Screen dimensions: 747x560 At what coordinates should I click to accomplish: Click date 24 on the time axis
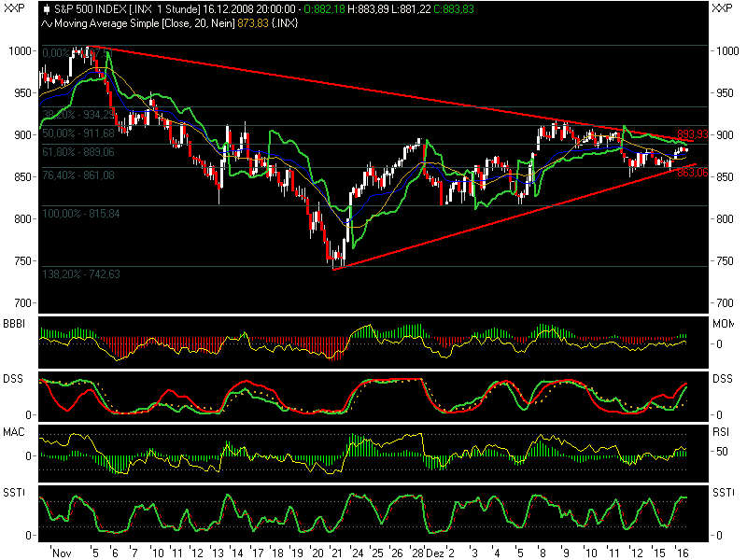(357, 553)
